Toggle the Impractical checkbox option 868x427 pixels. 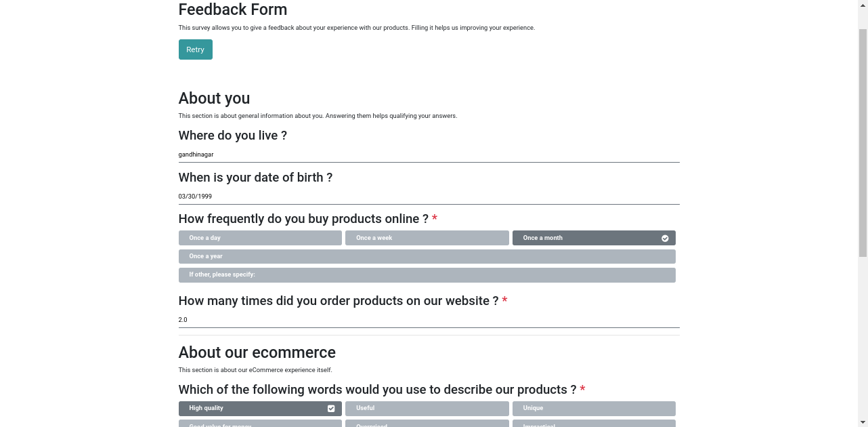(594, 424)
